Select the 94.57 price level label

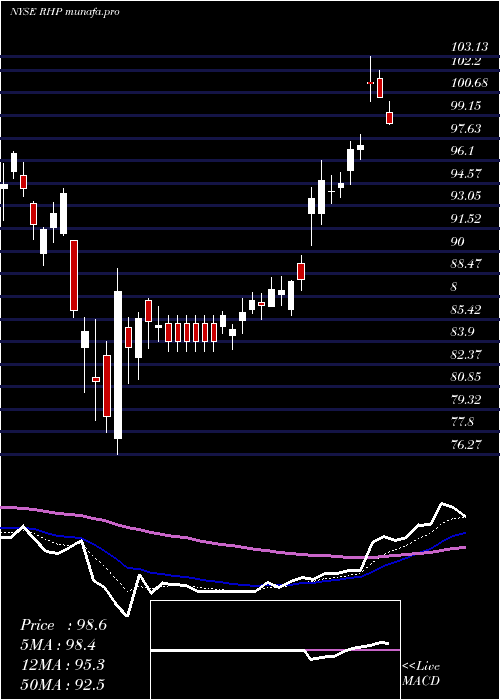(x=467, y=173)
